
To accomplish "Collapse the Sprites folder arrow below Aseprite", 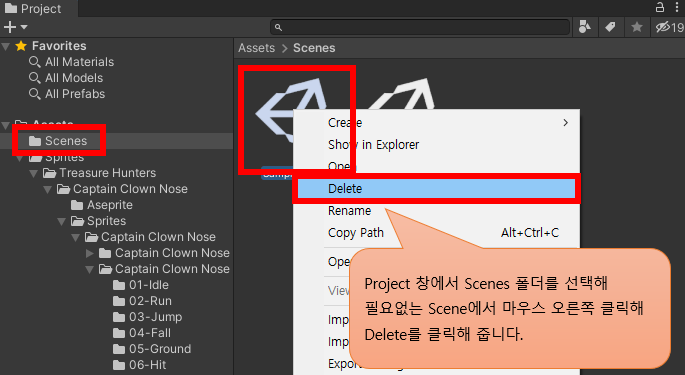I will [x=62, y=222].
